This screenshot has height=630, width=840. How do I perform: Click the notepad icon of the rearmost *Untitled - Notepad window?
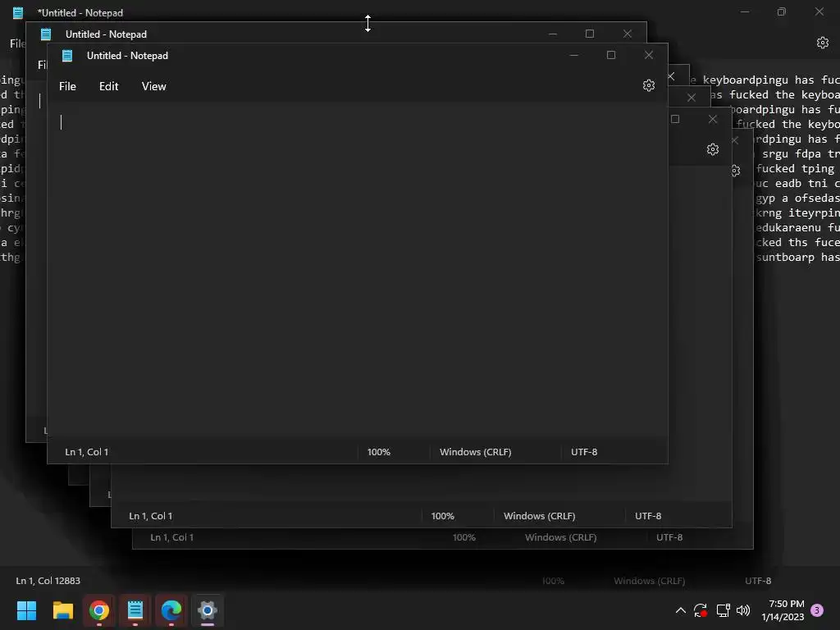[18, 13]
